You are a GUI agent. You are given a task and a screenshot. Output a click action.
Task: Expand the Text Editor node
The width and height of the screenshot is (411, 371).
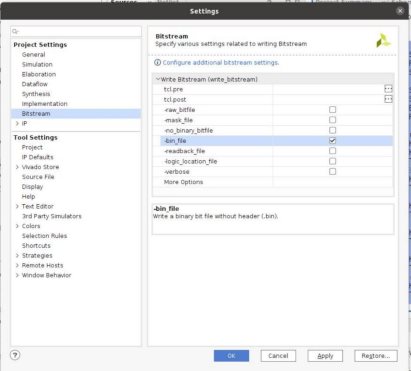[17, 206]
